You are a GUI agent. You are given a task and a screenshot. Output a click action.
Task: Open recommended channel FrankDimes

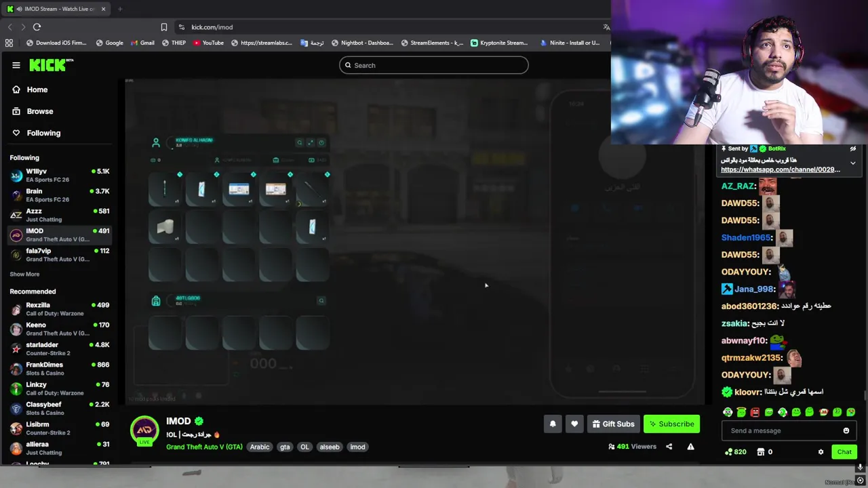(x=60, y=369)
